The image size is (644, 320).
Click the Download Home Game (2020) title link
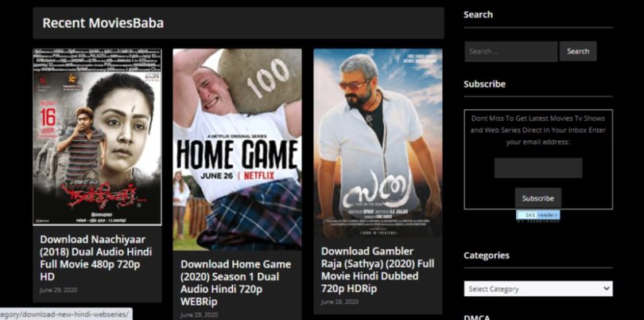click(236, 283)
